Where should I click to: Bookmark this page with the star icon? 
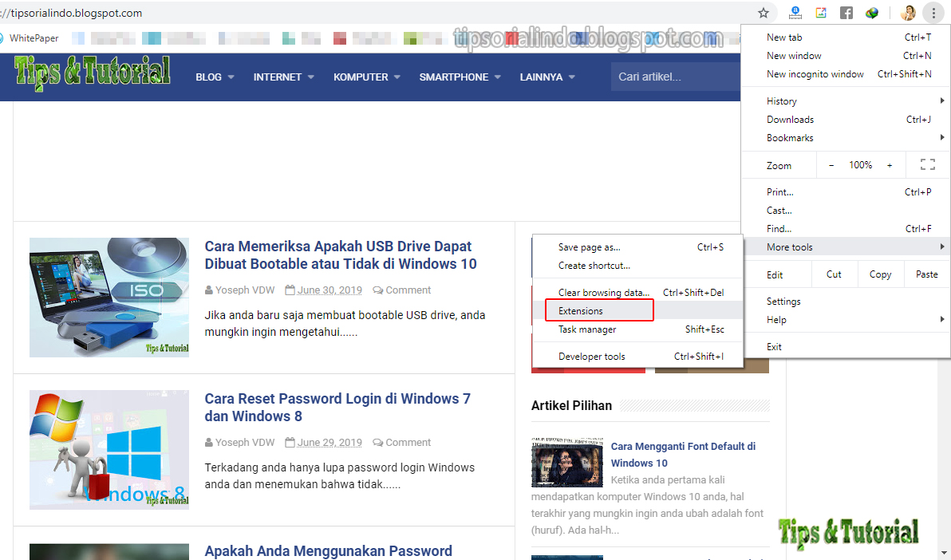point(764,13)
